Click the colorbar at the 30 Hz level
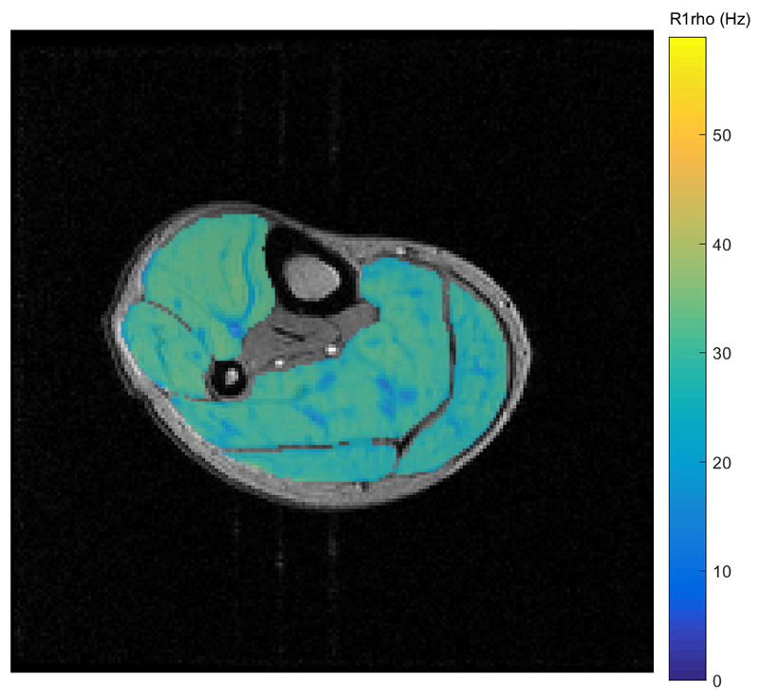 (x=687, y=354)
